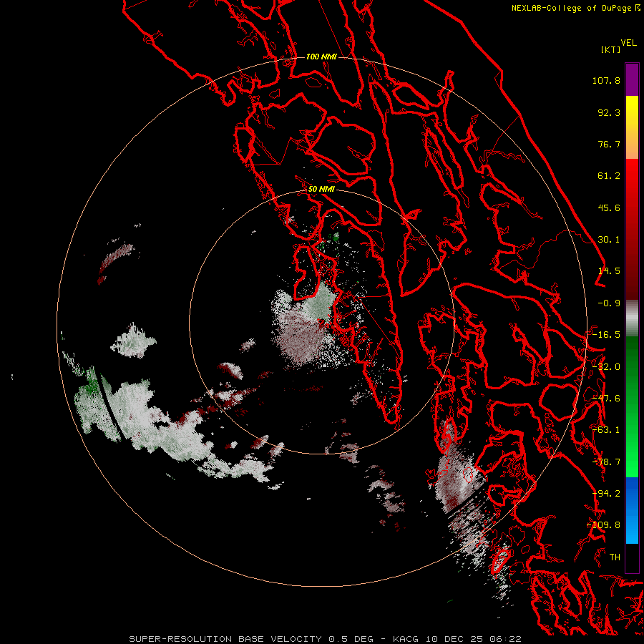Click the 100 NMI range ring label
Image resolution: width=644 pixels, height=644 pixels.
[x=321, y=57]
